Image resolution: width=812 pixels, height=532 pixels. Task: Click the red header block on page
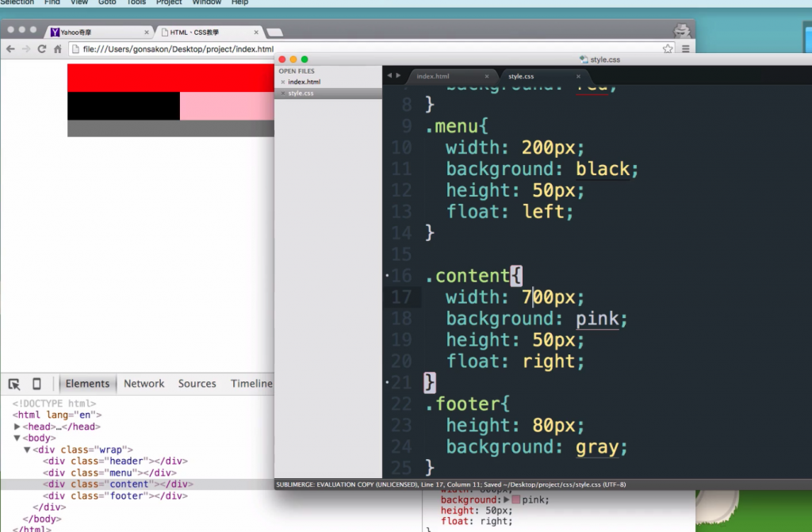click(171, 78)
